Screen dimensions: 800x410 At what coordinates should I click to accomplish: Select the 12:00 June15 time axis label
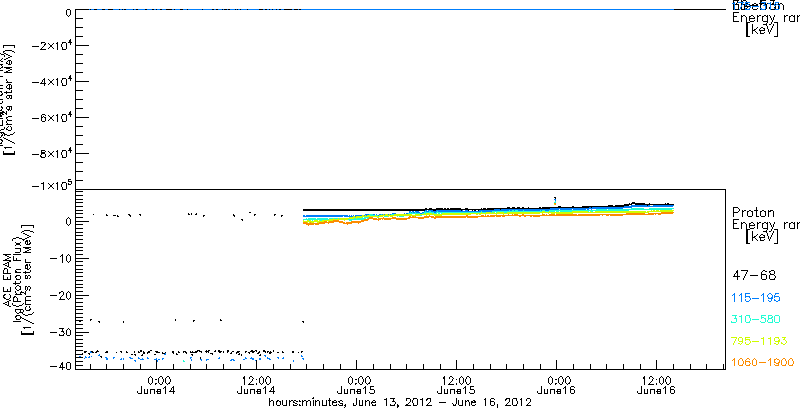pos(455,386)
